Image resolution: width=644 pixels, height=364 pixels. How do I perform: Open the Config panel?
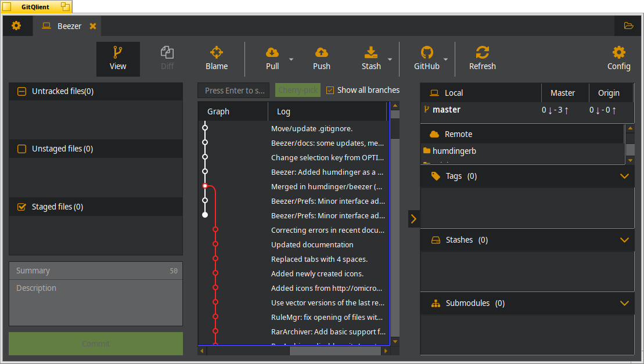[x=619, y=59]
